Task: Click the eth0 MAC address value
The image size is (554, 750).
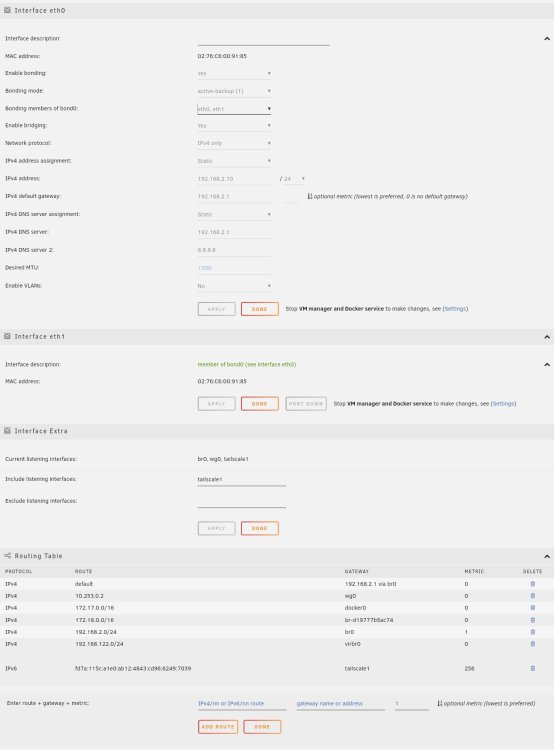Action: pyautogui.click(x=222, y=56)
